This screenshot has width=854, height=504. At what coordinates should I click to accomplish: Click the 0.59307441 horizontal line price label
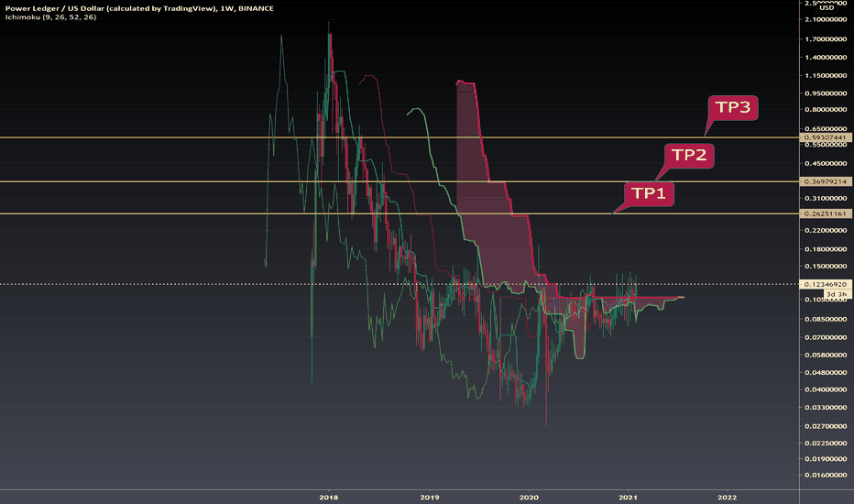[x=825, y=137]
